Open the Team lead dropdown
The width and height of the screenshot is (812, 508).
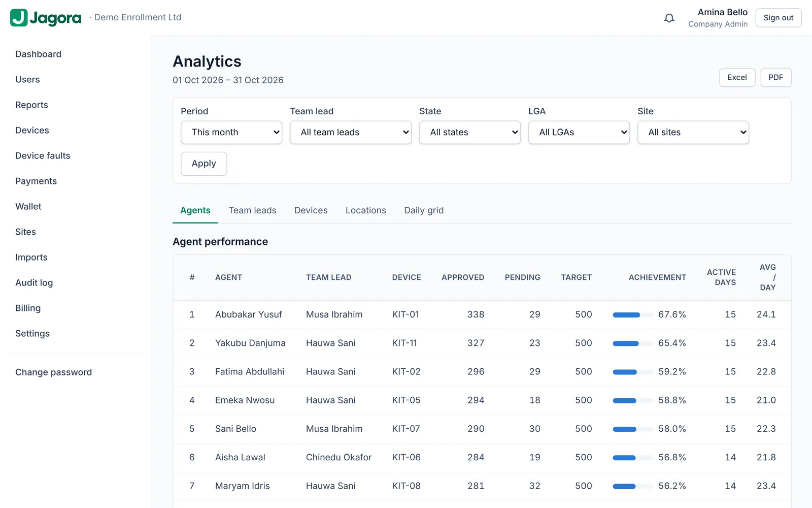(x=351, y=132)
